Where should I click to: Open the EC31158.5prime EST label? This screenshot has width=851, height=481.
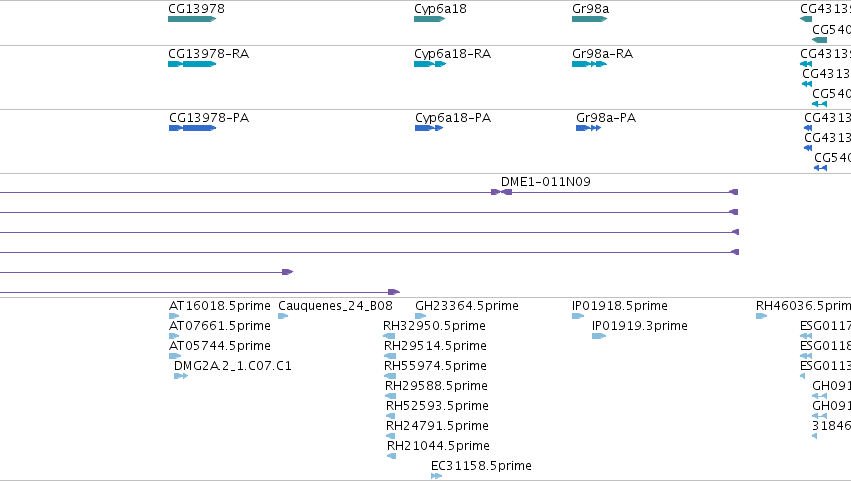[x=481, y=466]
